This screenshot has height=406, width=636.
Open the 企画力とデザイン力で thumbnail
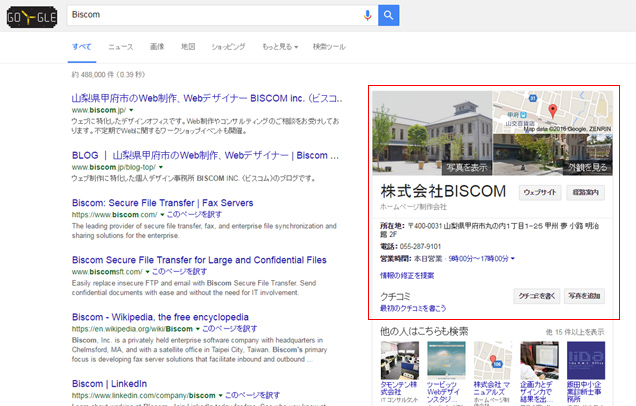pos(539,360)
